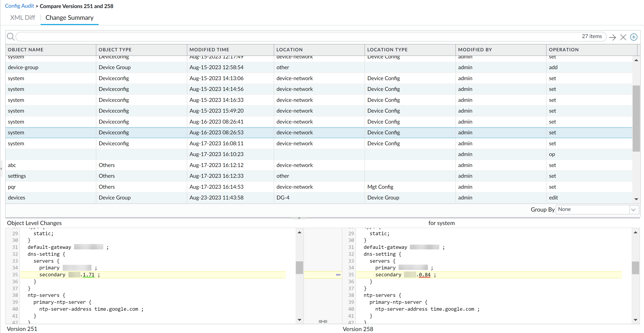Click left diff pane scroll down arrow
This screenshot has width=644, height=333.
tap(299, 320)
